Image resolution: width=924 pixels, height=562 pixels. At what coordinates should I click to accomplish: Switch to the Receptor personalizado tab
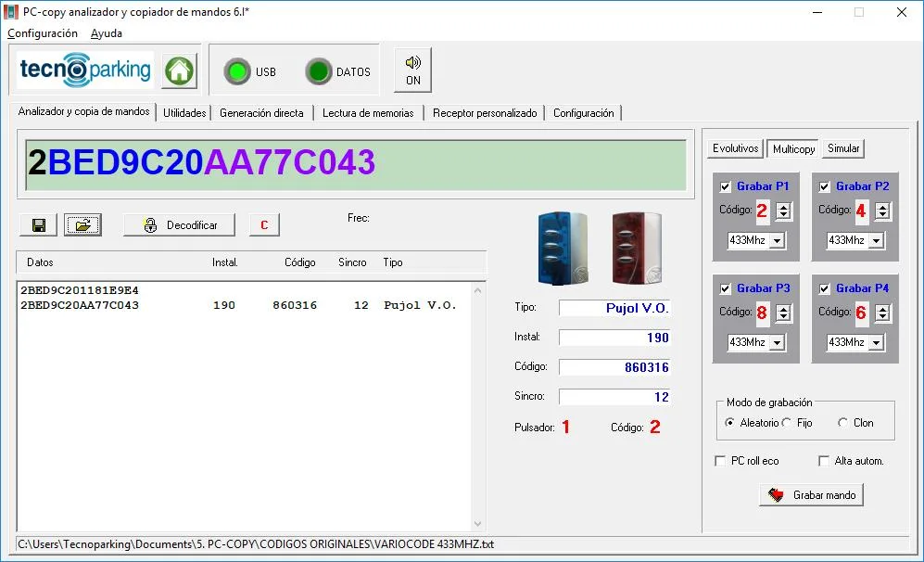click(x=485, y=112)
